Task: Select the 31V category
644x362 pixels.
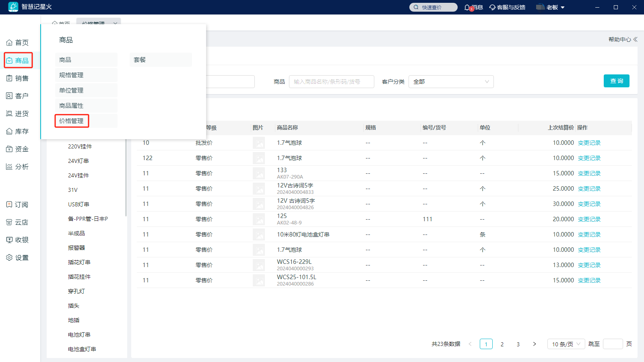Action: pyautogui.click(x=73, y=190)
